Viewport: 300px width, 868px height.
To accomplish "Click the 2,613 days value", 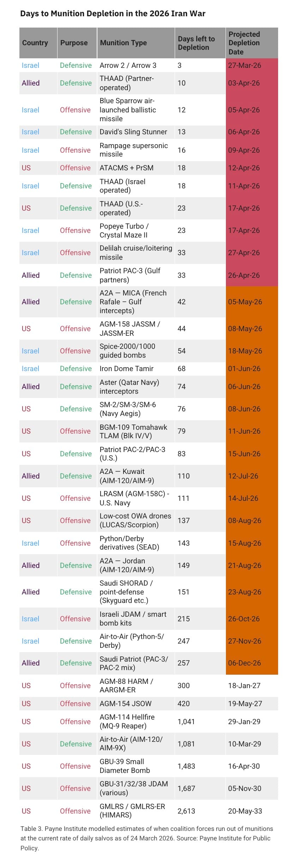I will (186, 811).
